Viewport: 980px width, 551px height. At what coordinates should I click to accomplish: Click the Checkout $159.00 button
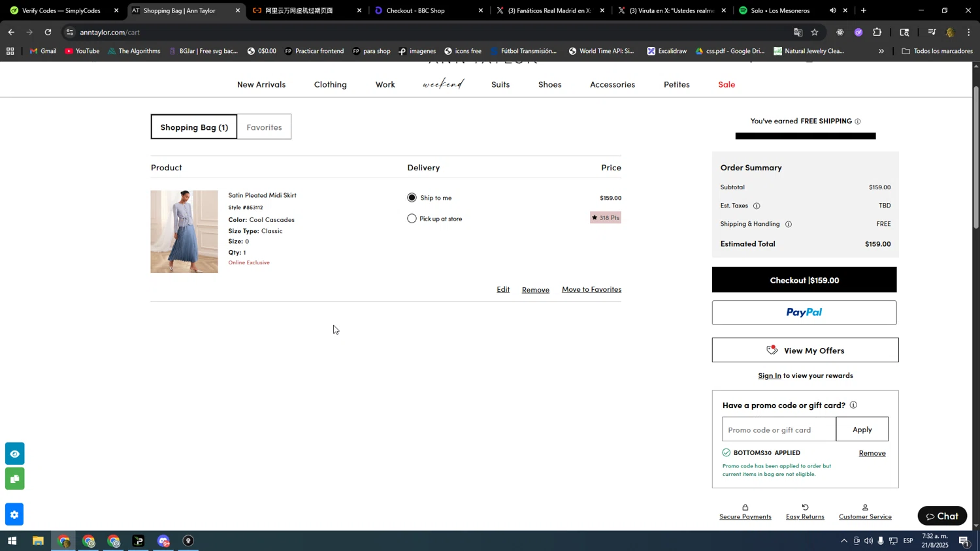click(x=804, y=280)
